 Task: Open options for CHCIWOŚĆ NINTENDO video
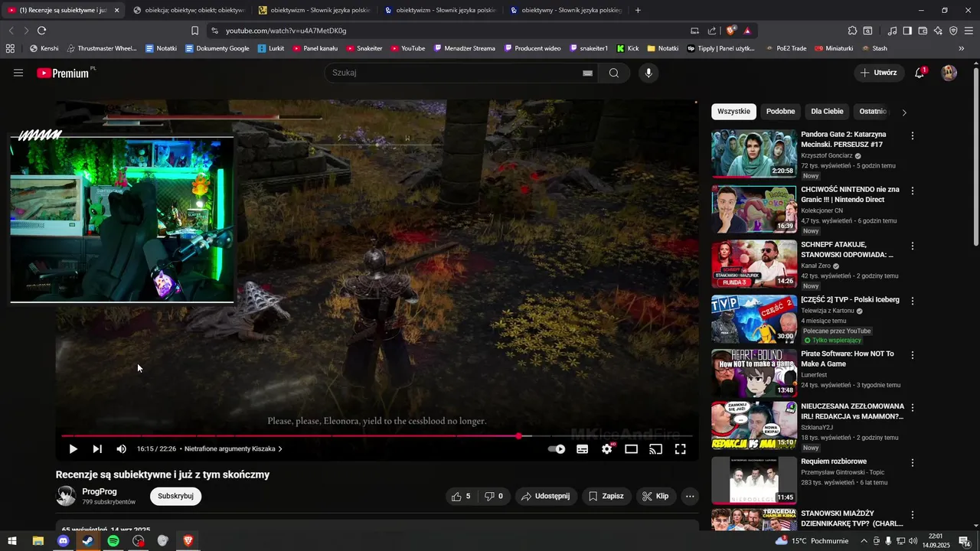pyautogui.click(x=912, y=191)
